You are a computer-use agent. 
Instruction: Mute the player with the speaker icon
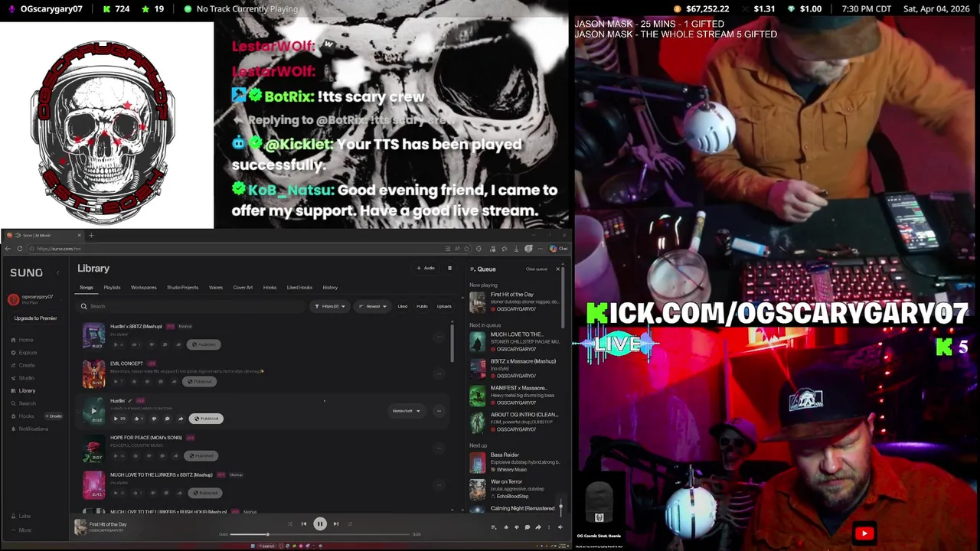(x=560, y=527)
